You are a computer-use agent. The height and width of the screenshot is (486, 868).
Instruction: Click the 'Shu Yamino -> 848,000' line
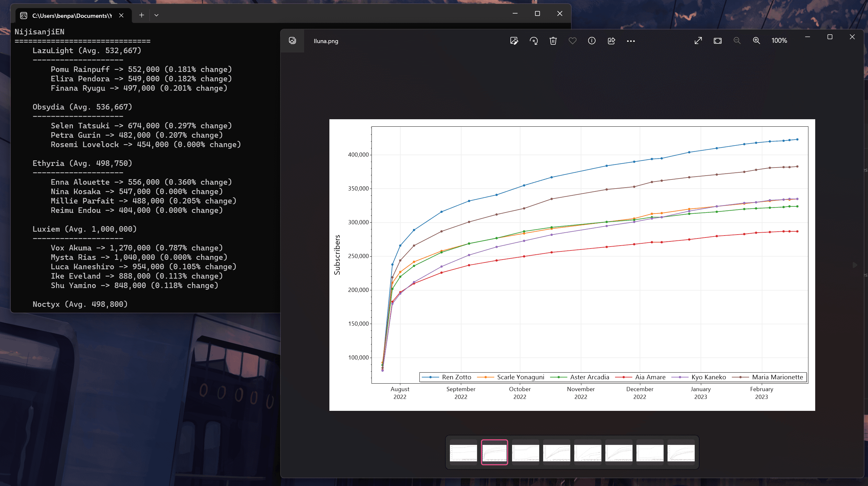[134, 285]
